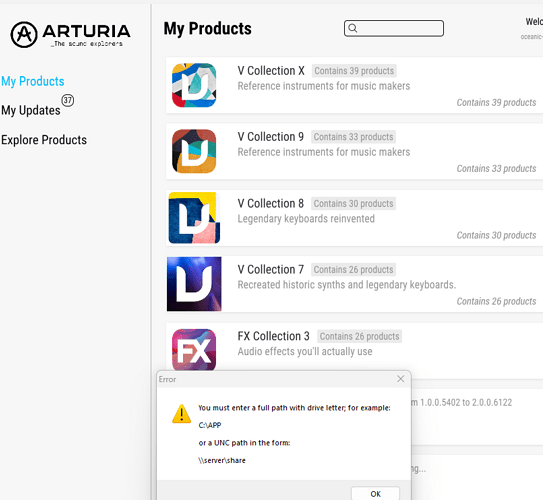Viewport: 543px width, 500px height.
Task: Go to My Products section
Action: pyautogui.click(x=33, y=81)
